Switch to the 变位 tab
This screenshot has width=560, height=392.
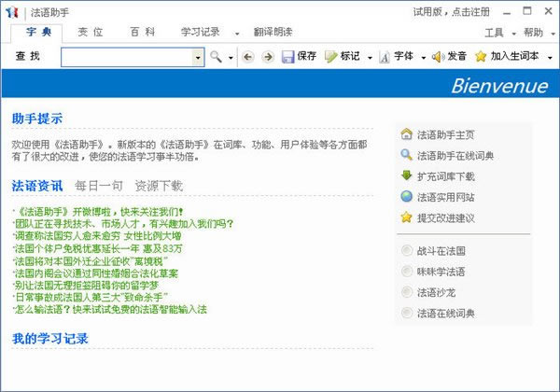(x=91, y=32)
